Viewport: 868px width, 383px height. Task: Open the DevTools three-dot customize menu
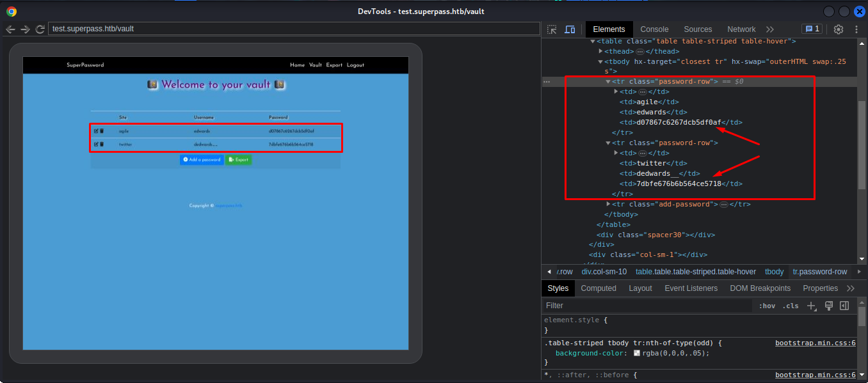tap(855, 29)
